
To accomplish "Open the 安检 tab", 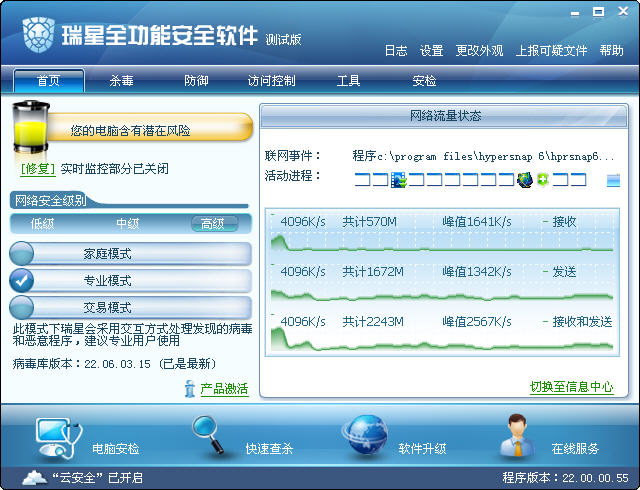I will tap(424, 80).
